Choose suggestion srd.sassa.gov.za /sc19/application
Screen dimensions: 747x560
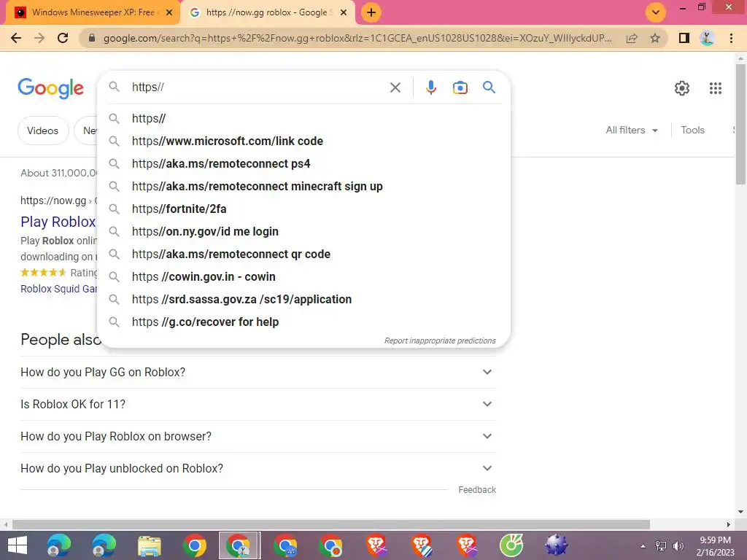[303, 300]
